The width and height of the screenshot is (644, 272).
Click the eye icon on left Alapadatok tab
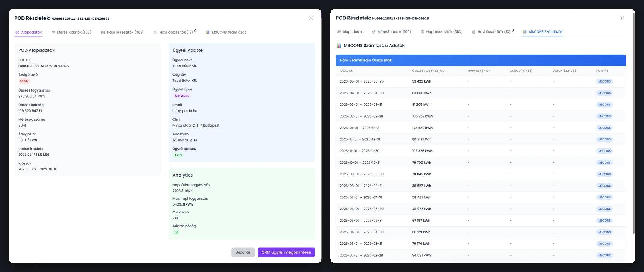click(x=17, y=33)
